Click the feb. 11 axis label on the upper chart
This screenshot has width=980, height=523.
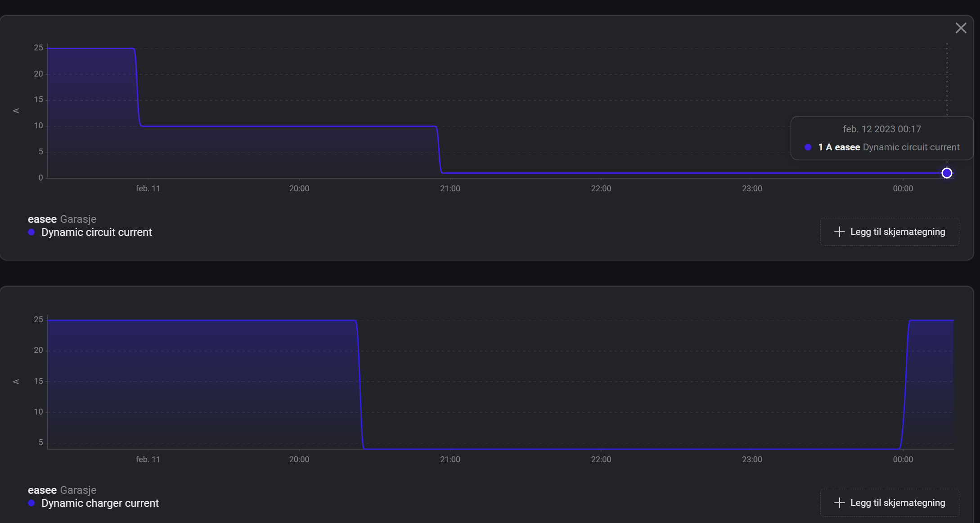point(148,189)
